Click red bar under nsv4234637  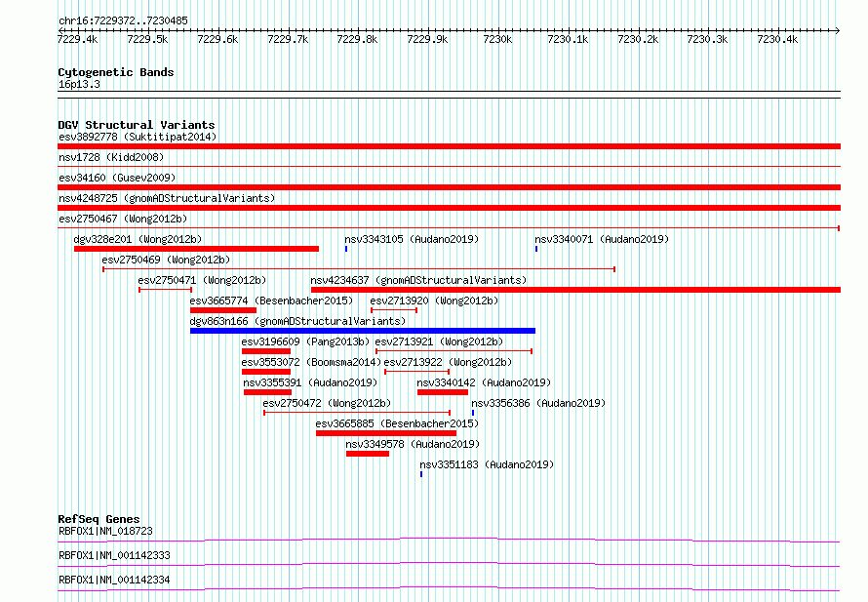[x=575, y=290]
